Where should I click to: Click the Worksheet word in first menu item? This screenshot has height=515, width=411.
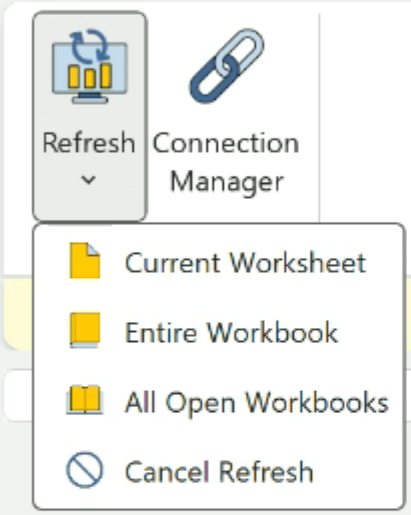(298, 262)
